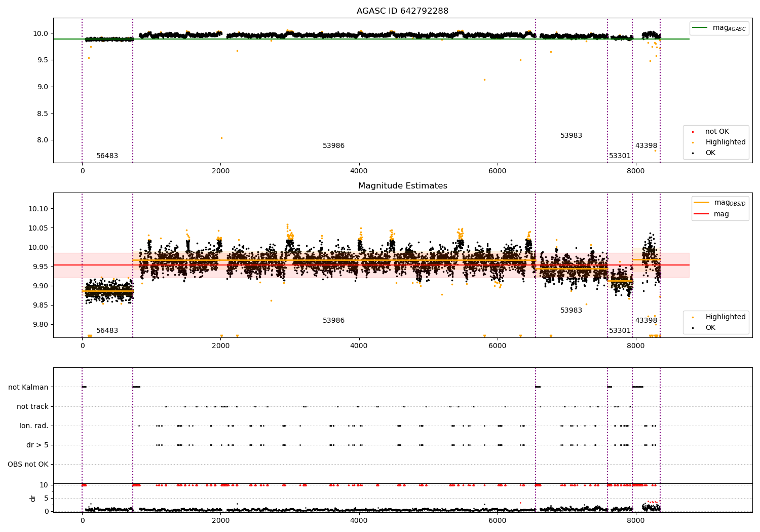Click obsid label 53301 in top plot
This screenshot has width=760, height=532.
coord(620,156)
